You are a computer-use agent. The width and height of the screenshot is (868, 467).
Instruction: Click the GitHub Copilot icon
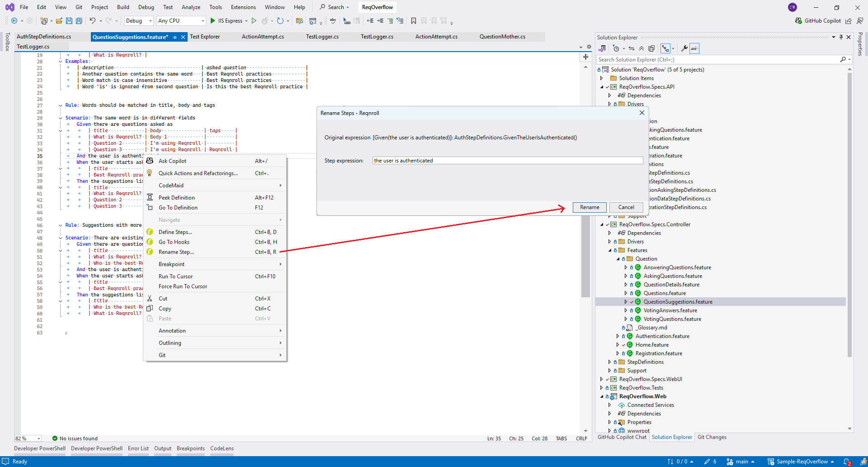[799, 21]
